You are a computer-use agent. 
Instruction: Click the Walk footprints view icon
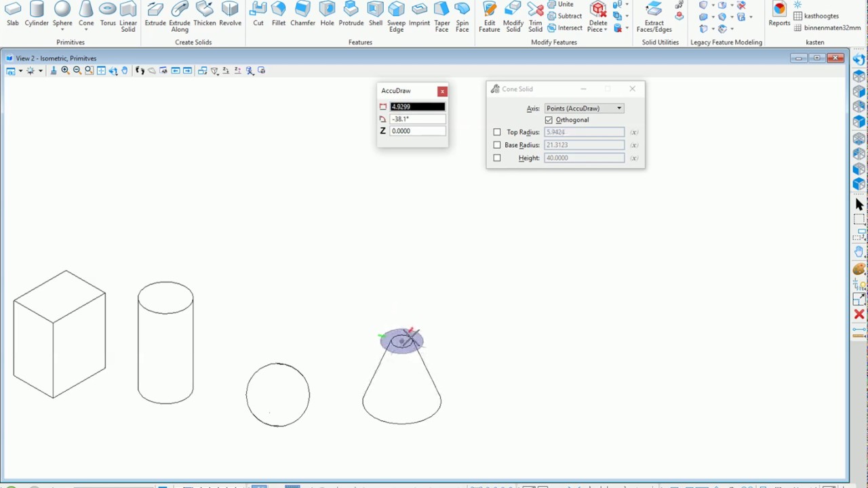pyautogui.click(x=140, y=70)
